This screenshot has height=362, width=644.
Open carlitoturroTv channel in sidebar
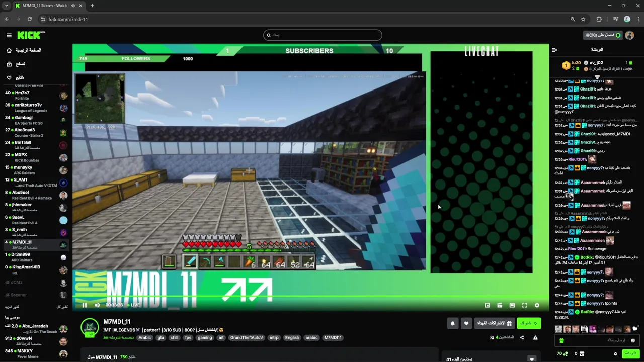click(35, 108)
